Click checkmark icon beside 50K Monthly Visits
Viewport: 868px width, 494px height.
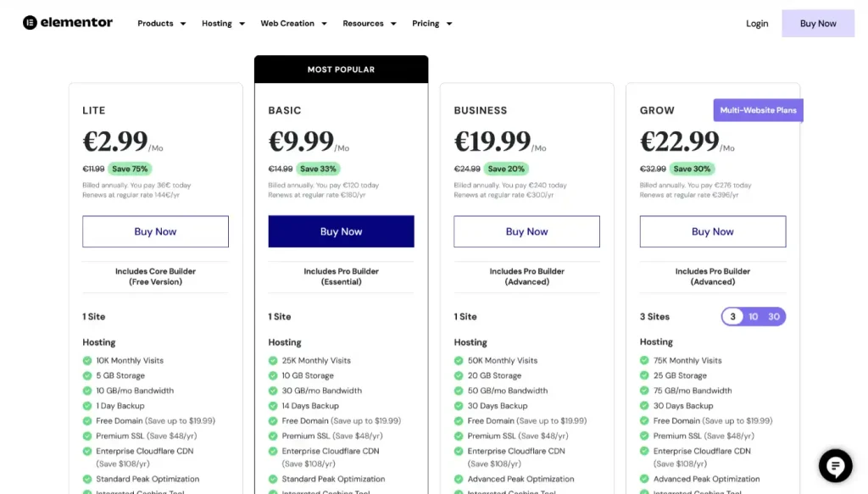(x=459, y=361)
